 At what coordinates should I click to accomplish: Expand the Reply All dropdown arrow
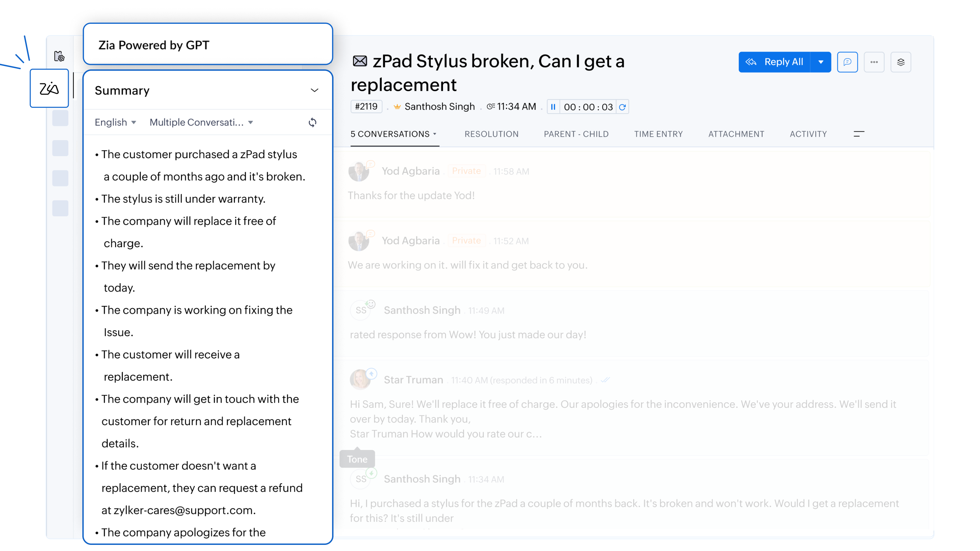pyautogui.click(x=821, y=62)
